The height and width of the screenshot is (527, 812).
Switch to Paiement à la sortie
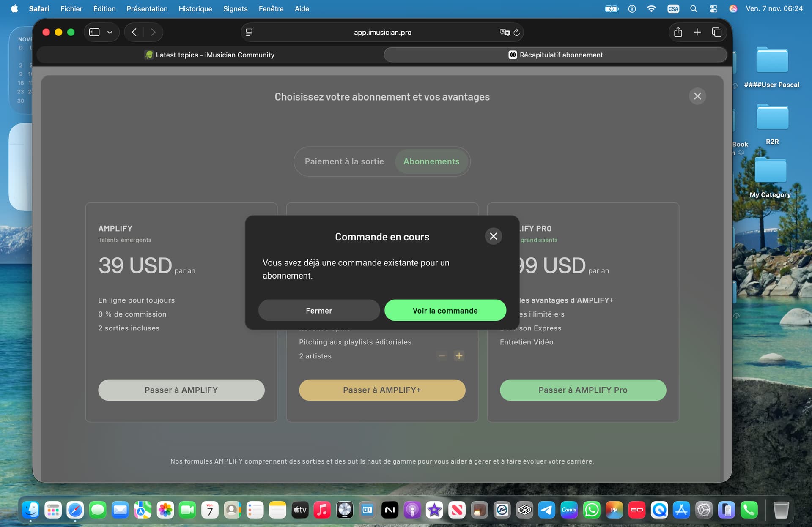[x=344, y=161]
